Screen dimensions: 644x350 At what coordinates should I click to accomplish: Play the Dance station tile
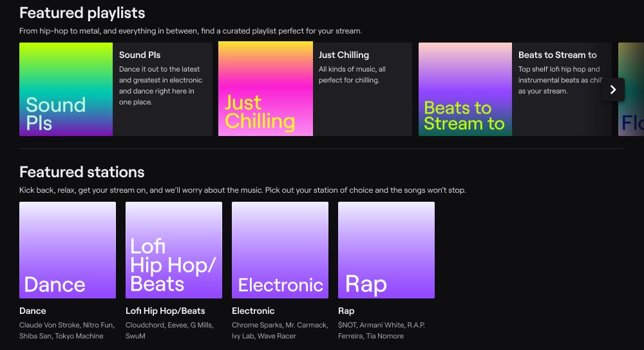click(x=68, y=250)
